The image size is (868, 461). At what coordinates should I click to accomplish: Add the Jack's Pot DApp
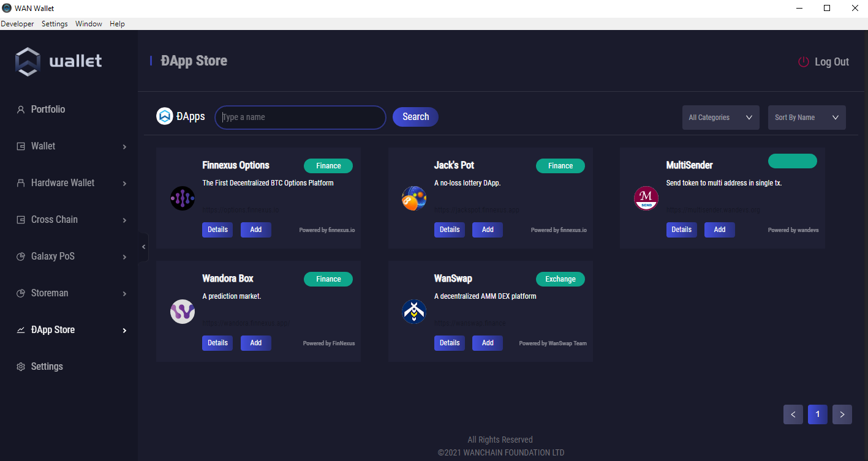[x=488, y=230]
